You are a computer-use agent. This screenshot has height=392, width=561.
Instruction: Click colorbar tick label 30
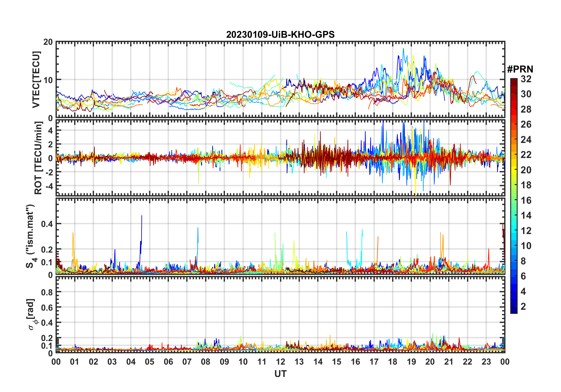526,94
